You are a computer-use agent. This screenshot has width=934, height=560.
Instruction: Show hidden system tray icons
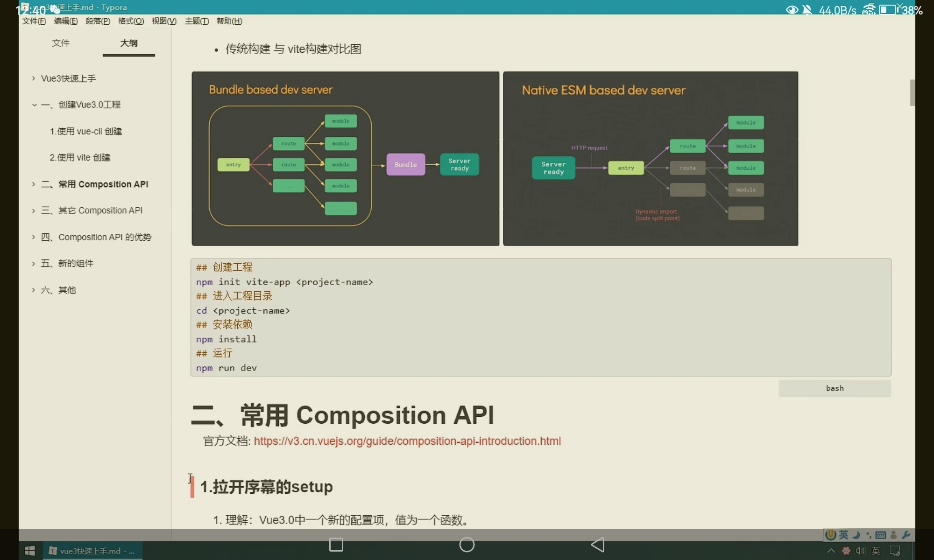[831, 551]
